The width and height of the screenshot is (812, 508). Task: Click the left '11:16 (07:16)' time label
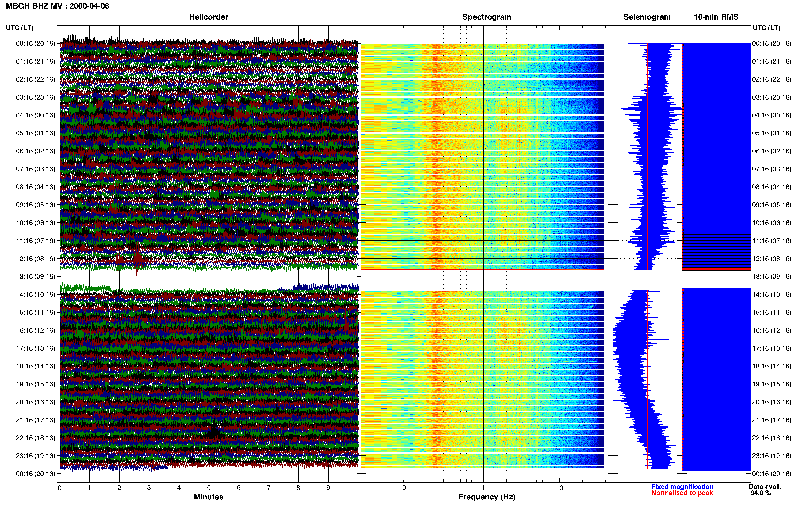pyautogui.click(x=36, y=241)
